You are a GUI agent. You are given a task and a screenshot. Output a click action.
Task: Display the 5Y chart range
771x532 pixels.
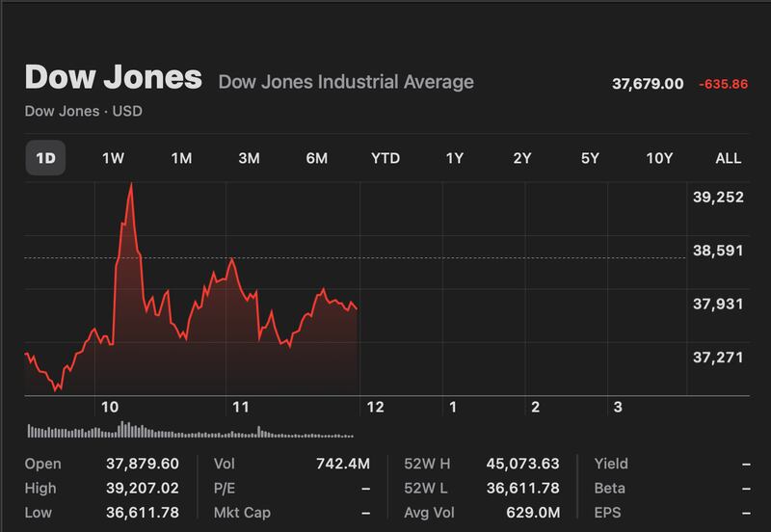[x=591, y=158]
